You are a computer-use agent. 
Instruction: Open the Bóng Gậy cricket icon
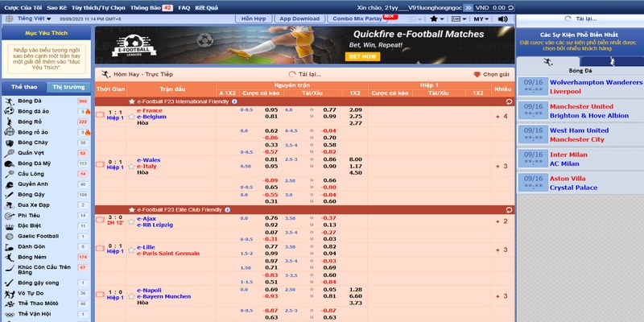(x=9, y=195)
